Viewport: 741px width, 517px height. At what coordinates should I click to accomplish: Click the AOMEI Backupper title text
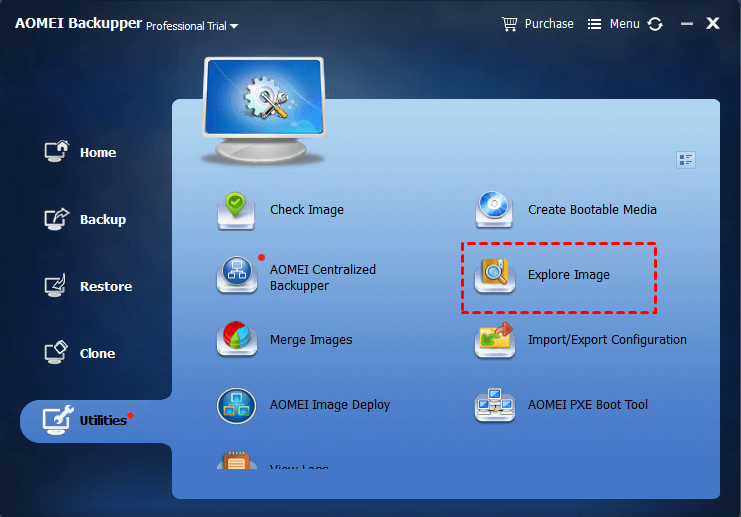click(78, 23)
